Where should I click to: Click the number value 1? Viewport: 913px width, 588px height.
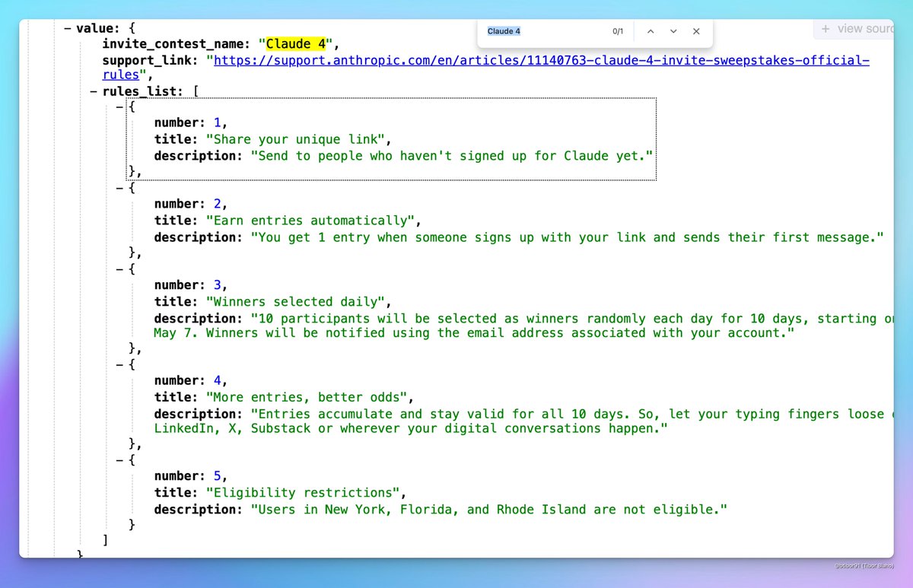click(217, 122)
